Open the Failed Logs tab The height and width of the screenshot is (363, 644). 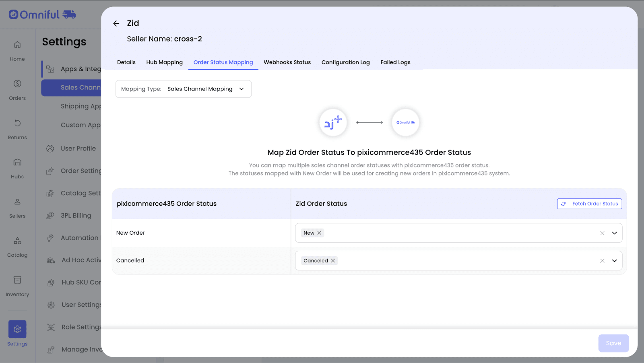tap(395, 62)
